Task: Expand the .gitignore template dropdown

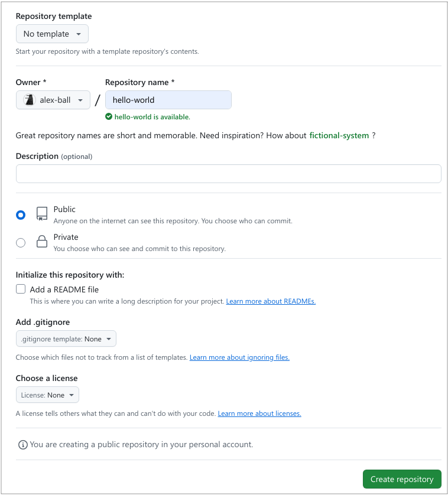Action: click(66, 339)
